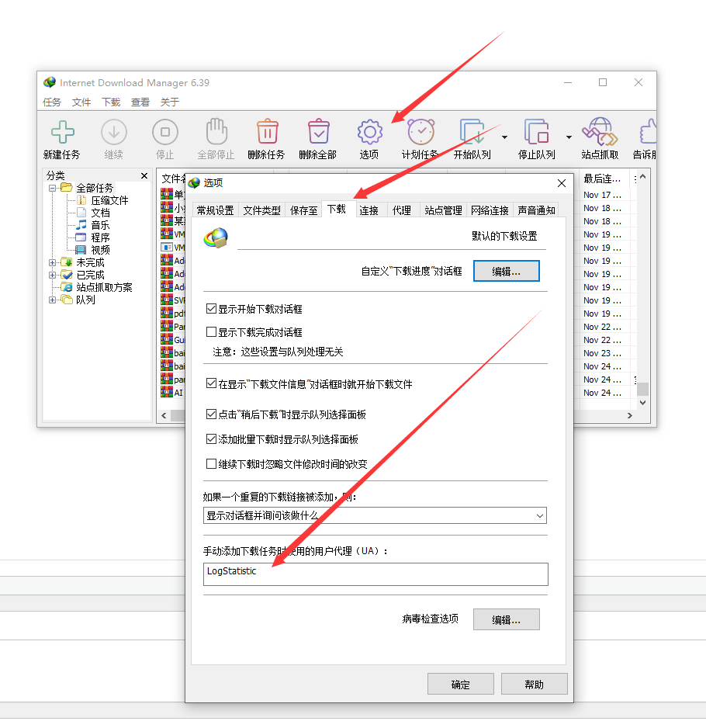
Task: Toggle 添加批量下载时显示队列选择面板 checkbox
Action: 211,439
